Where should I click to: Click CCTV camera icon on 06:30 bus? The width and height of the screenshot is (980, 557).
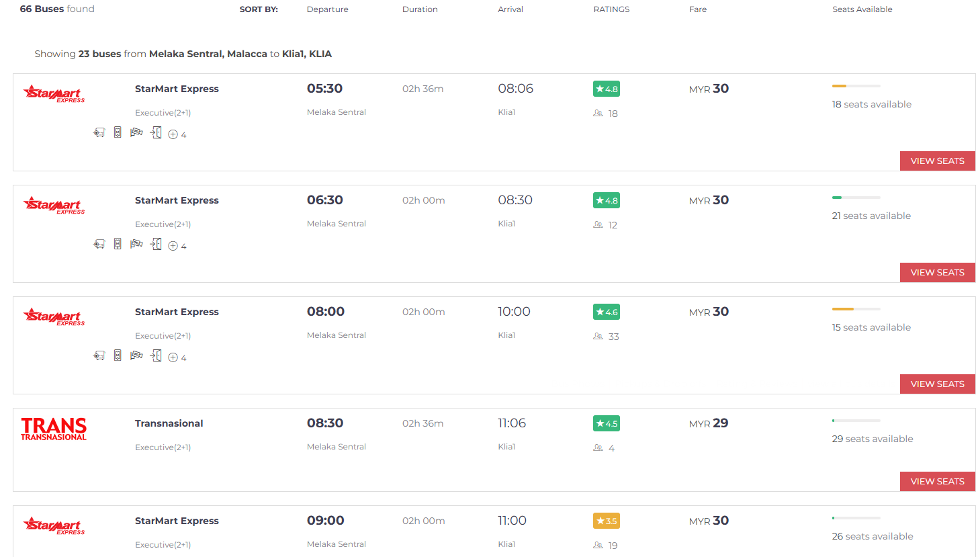136,244
